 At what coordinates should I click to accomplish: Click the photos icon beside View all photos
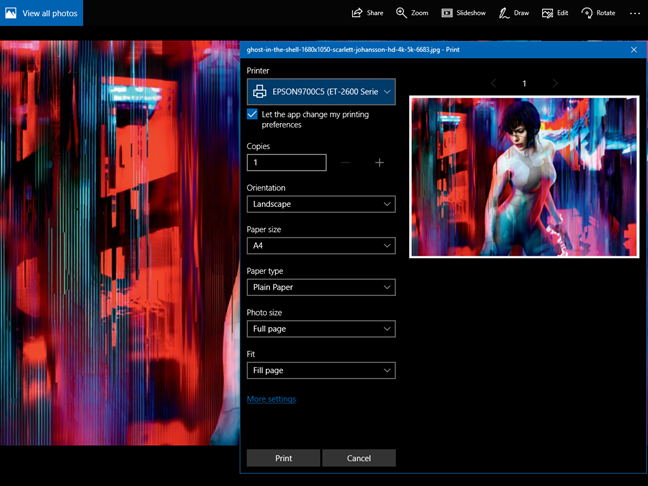pyautogui.click(x=11, y=13)
